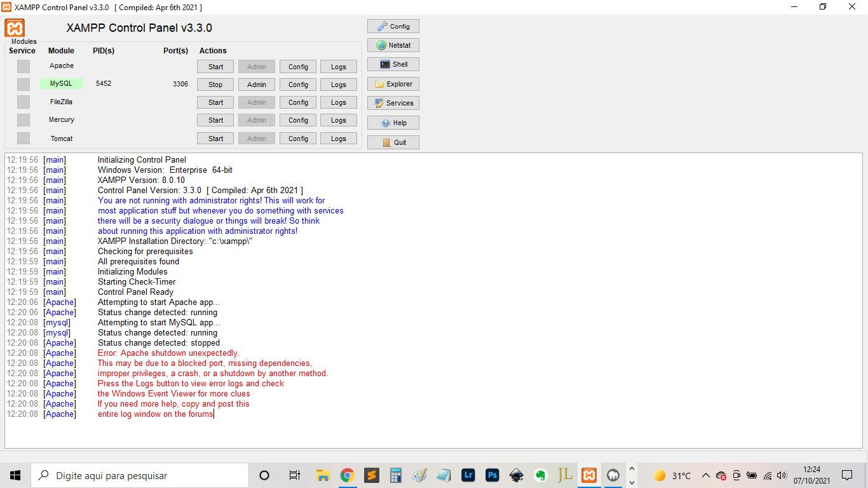Open Cortana from taskbar
Image resolution: width=868 pixels, height=488 pixels.
pyautogui.click(x=264, y=475)
